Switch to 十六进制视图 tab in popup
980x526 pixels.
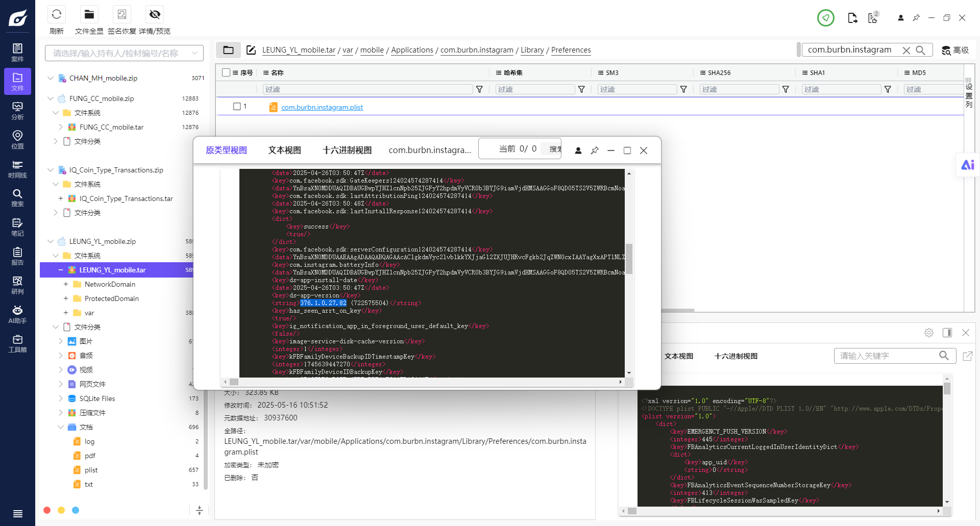tap(347, 150)
